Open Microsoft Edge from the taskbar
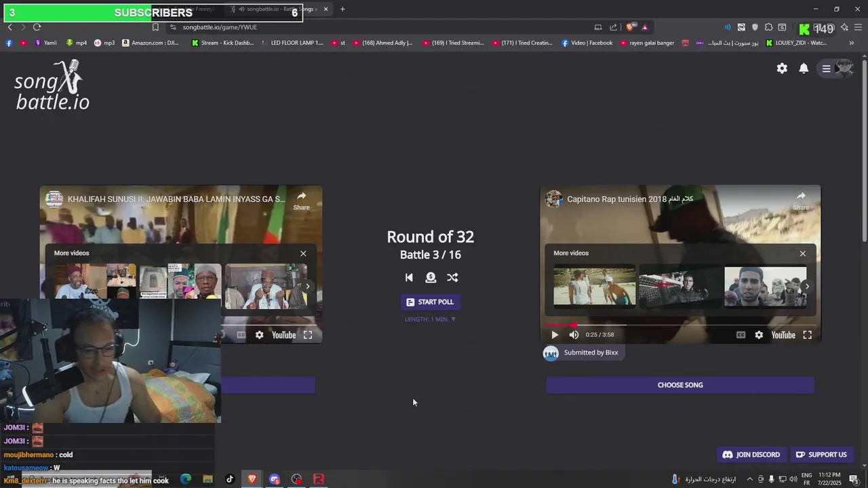The width and height of the screenshot is (868, 488). (186, 479)
